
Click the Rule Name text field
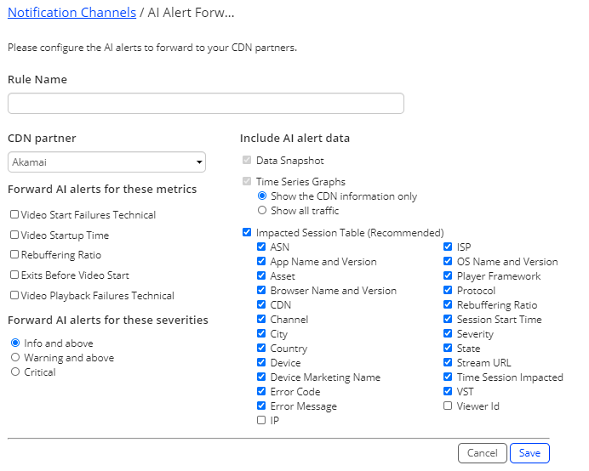(205, 103)
